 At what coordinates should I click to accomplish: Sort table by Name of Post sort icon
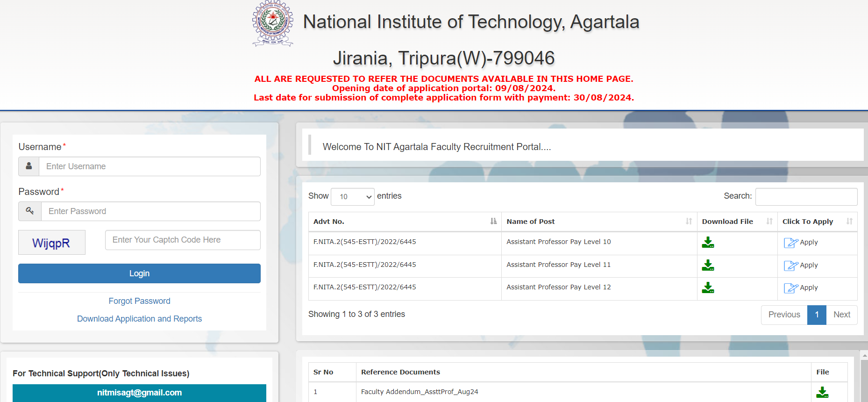[689, 221]
